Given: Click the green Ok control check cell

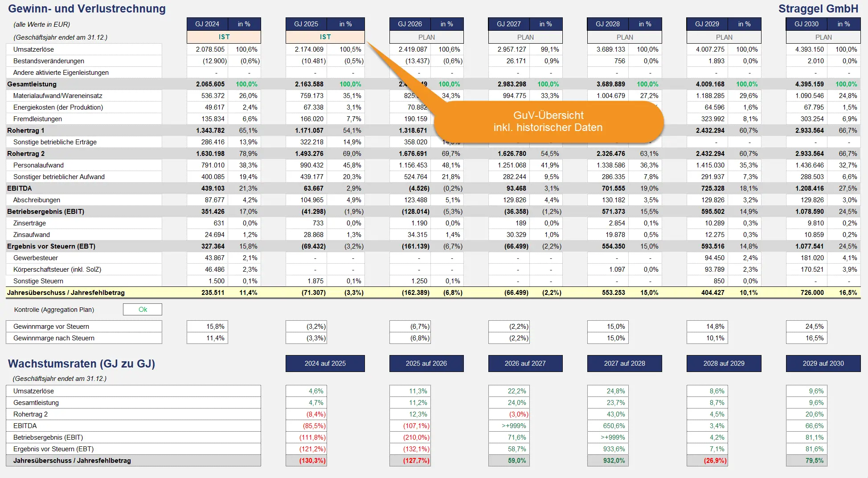Looking at the screenshot, I should click(x=143, y=310).
